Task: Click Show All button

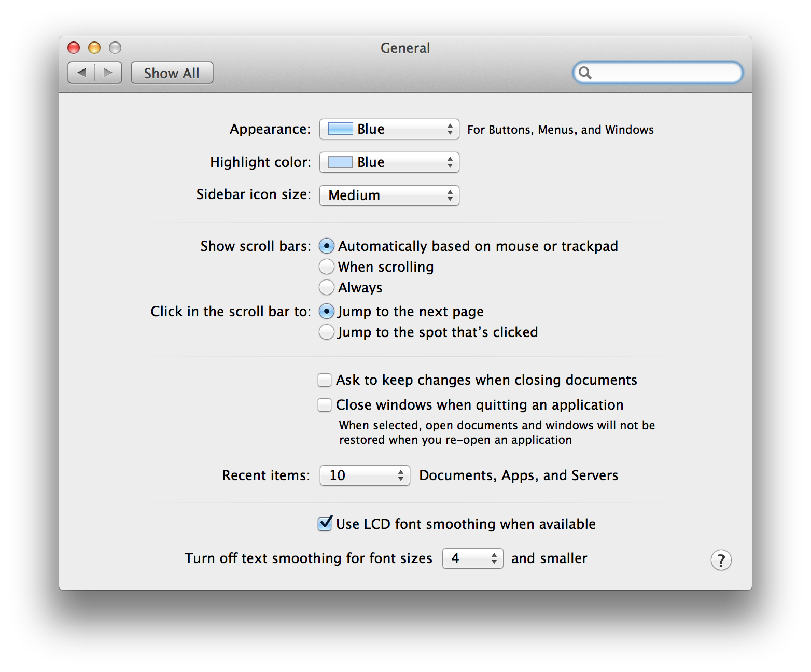Action: pos(172,73)
